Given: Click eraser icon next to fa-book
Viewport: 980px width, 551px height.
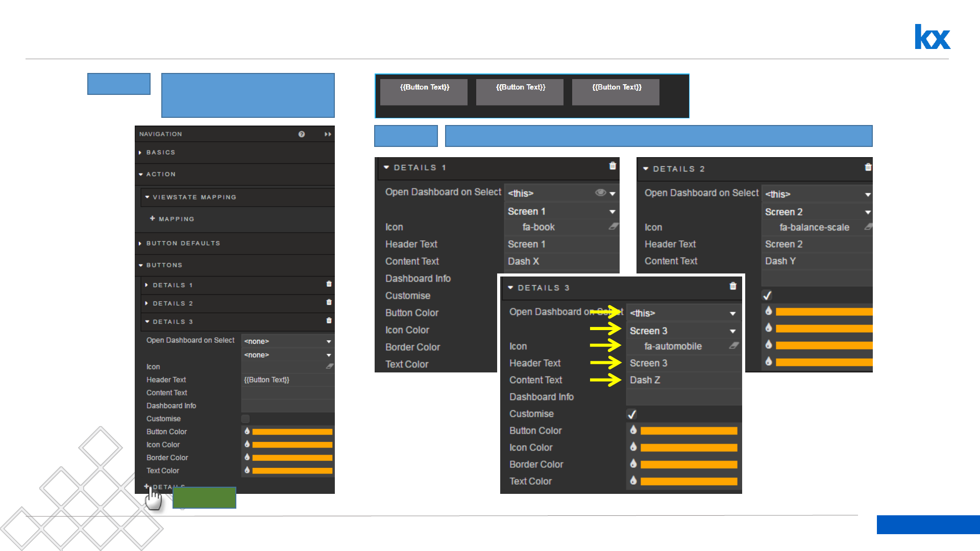Looking at the screenshot, I should pos(614,227).
